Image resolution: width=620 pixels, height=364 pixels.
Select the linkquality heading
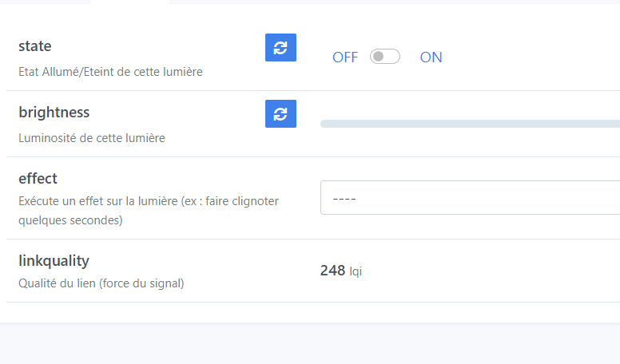[54, 261]
